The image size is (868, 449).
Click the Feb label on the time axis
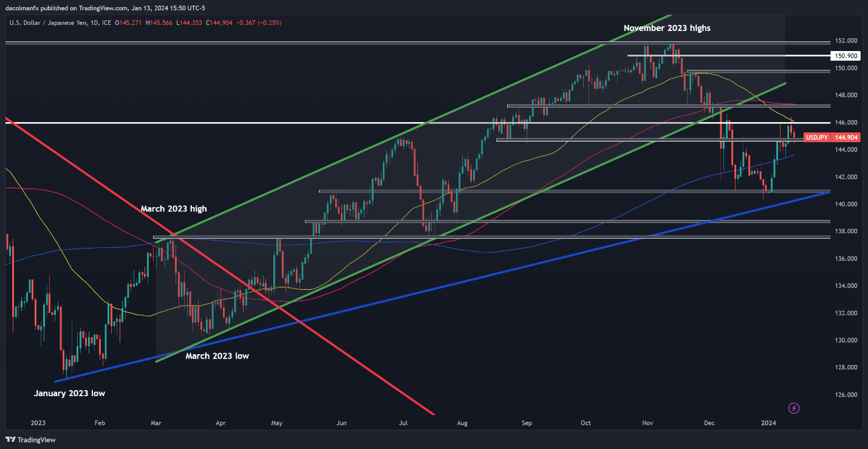coord(100,422)
